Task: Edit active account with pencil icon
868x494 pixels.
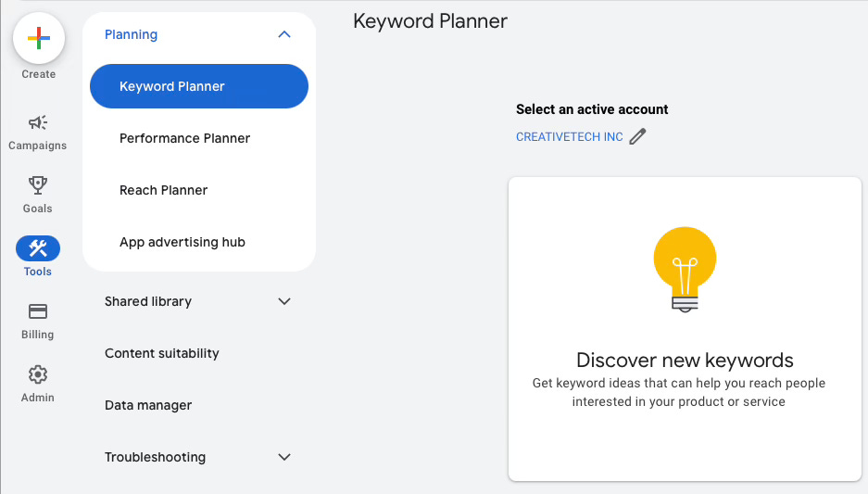Action: 637,136
